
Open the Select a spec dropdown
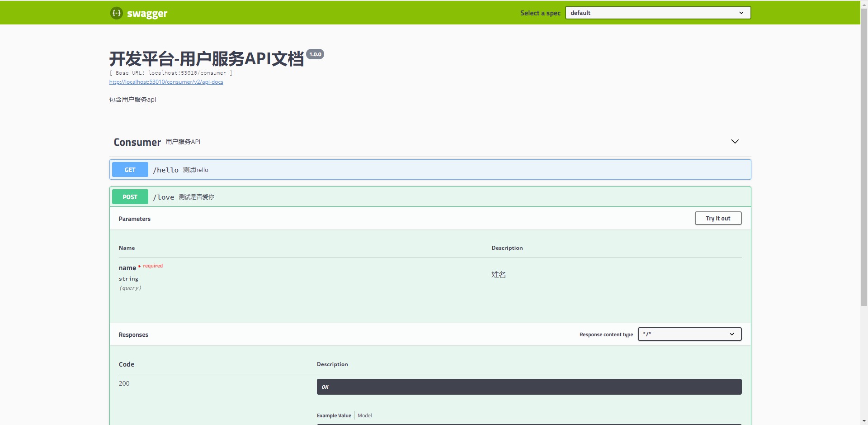pyautogui.click(x=658, y=13)
